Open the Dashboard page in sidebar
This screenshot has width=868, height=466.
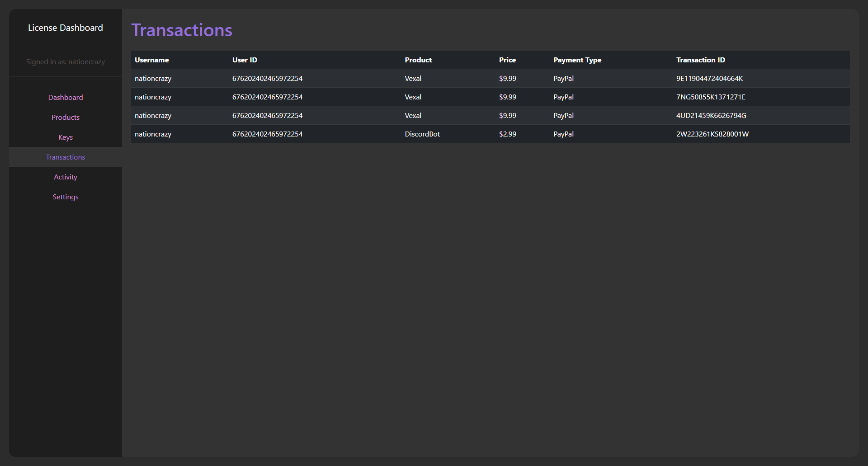[66, 98]
